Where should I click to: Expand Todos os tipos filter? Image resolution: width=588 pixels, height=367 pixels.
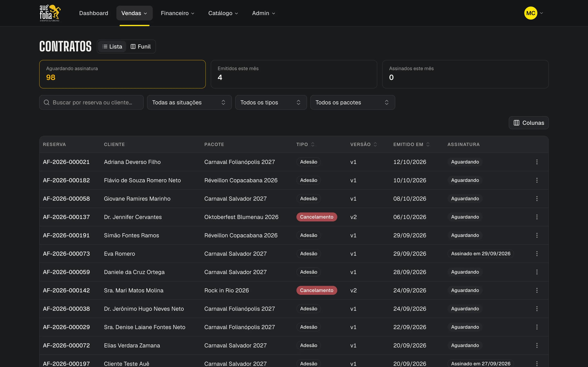pos(271,102)
